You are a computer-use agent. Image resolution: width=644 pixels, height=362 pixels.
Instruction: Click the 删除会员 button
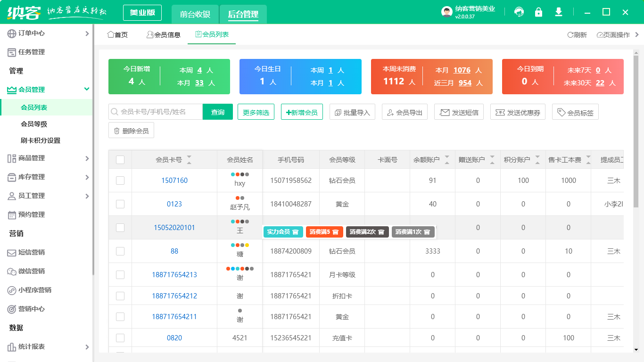(131, 131)
